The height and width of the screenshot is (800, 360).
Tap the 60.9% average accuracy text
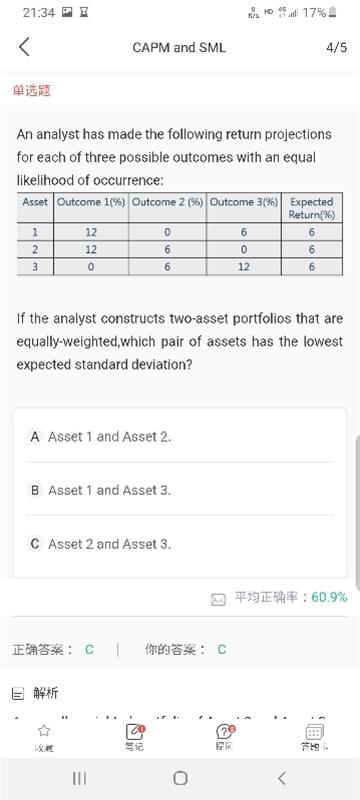329,597
